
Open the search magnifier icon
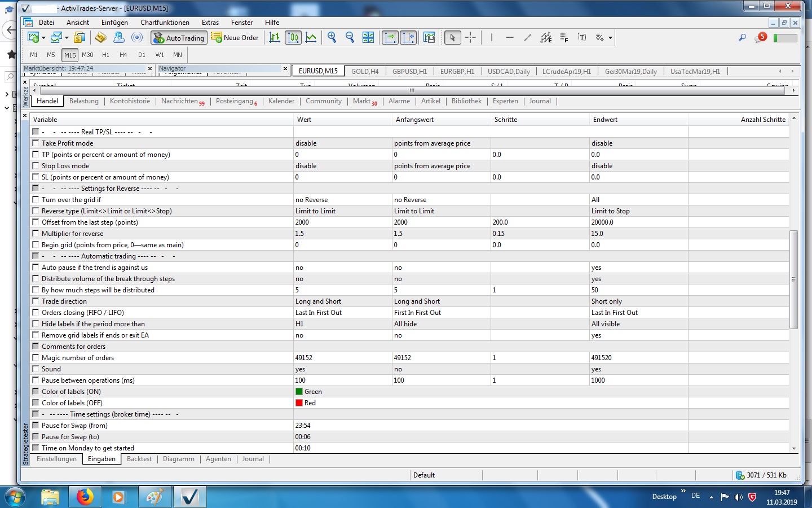pyautogui.click(x=743, y=38)
